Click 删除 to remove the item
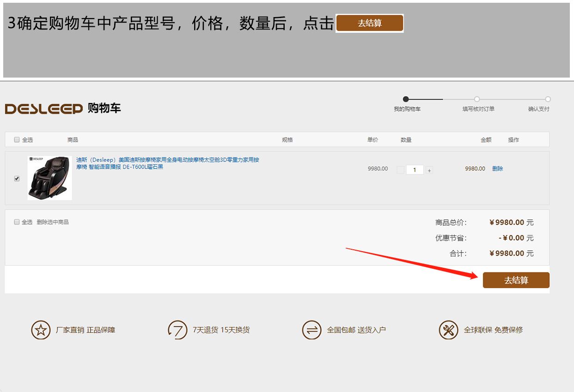Viewport: 574px width, 392px height. (497, 169)
